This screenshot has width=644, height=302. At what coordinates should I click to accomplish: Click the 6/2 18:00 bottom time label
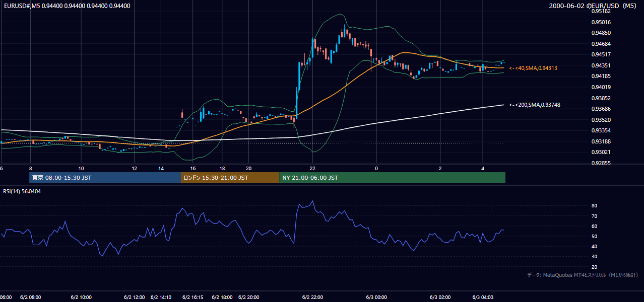(222, 297)
